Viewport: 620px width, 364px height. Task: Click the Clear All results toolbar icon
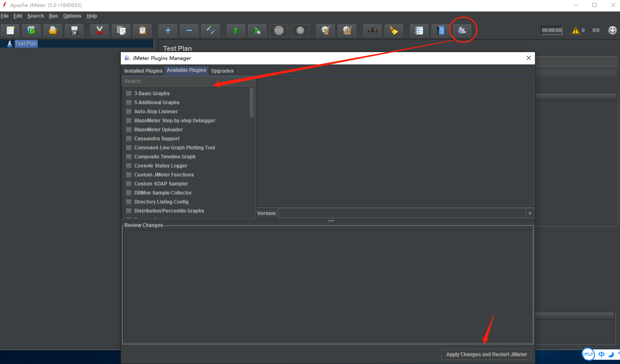(x=347, y=30)
